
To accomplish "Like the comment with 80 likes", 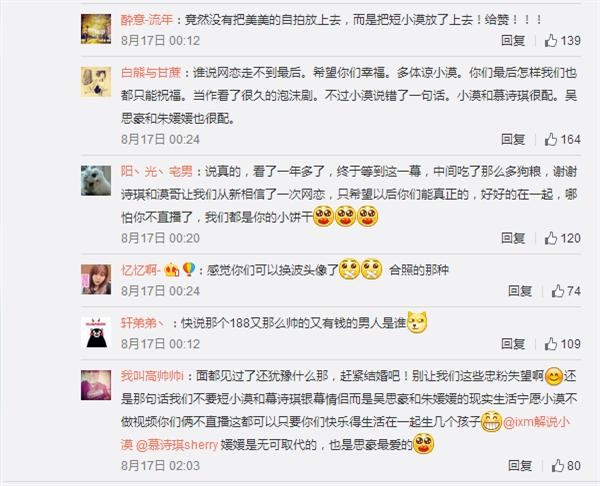I will tap(566, 465).
